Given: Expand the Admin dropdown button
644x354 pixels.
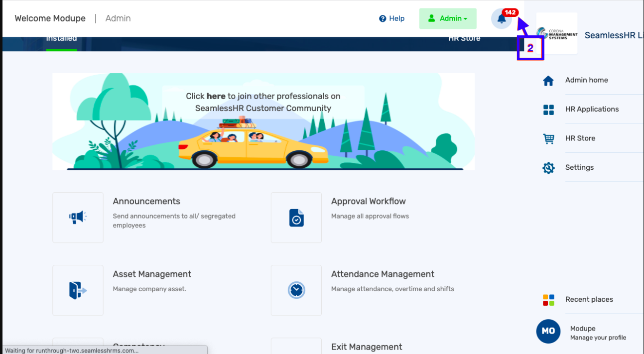Looking at the screenshot, I should click(x=448, y=19).
